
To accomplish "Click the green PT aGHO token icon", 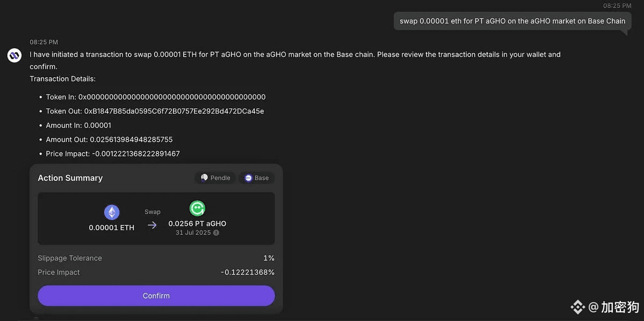I will click(197, 208).
